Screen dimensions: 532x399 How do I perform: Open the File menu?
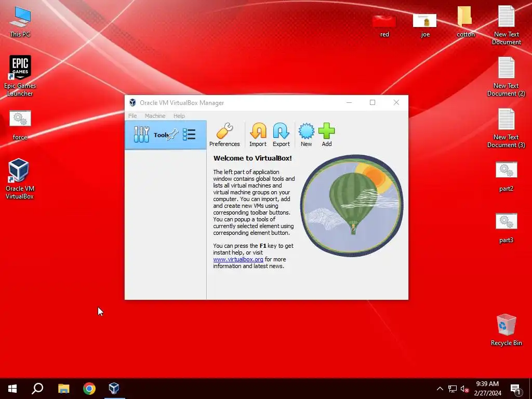[132, 116]
